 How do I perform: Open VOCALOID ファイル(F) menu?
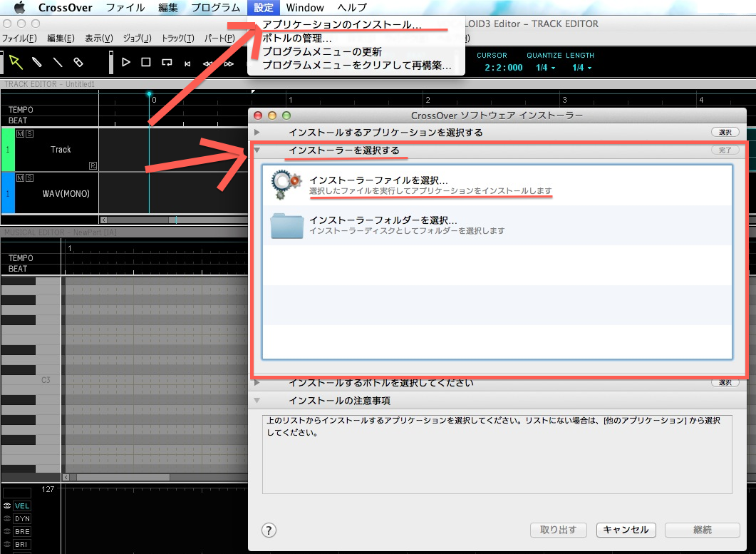click(x=19, y=38)
